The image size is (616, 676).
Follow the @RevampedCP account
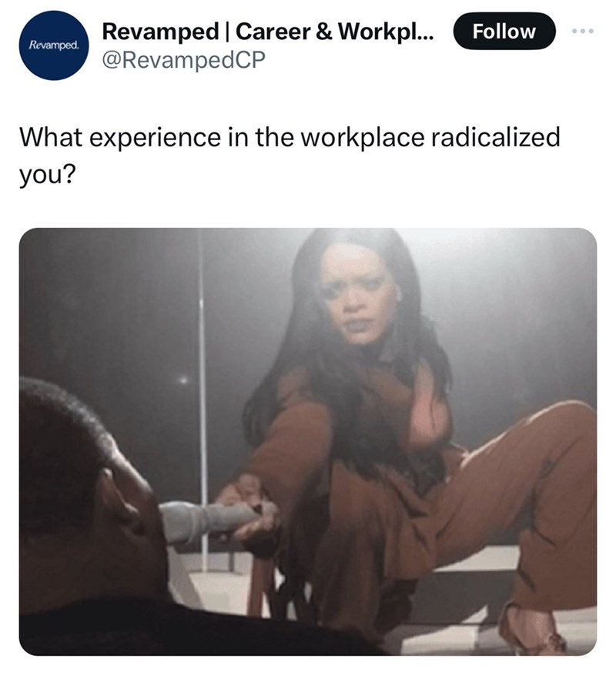click(x=504, y=31)
